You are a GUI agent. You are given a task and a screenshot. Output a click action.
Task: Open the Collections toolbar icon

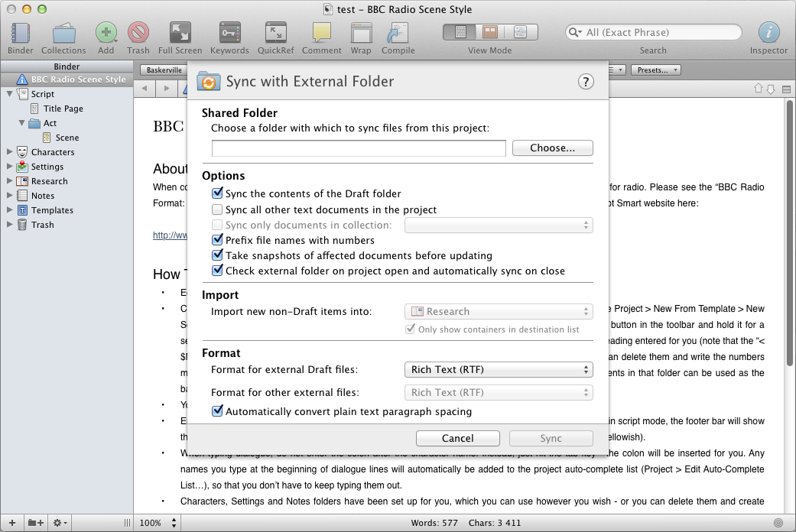[x=63, y=33]
